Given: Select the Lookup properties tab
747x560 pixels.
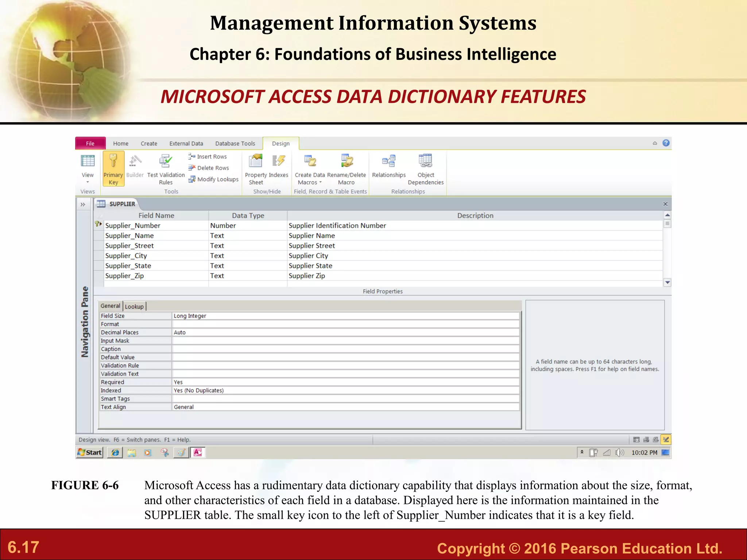Looking at the screenshot, I should click(134, 307).
